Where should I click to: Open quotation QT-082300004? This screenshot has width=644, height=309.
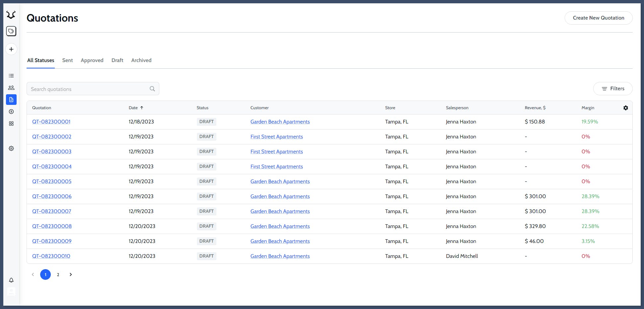click(x=52, y=167)
